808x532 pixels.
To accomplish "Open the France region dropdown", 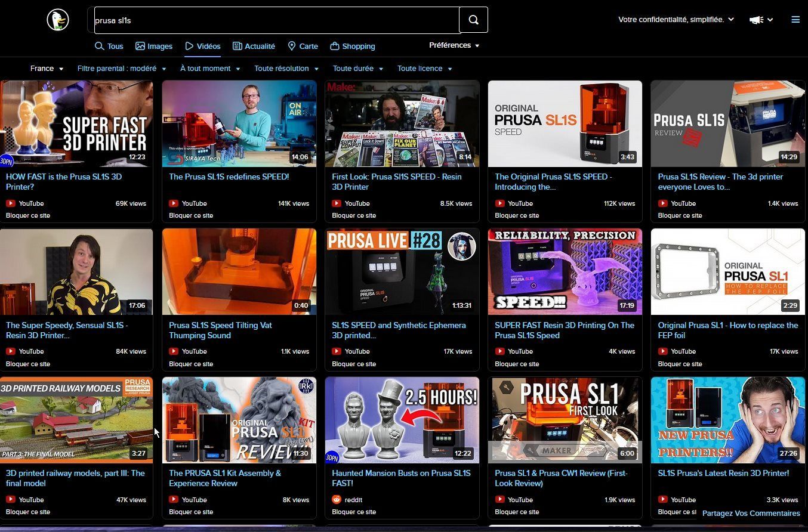I will point(47,69).
